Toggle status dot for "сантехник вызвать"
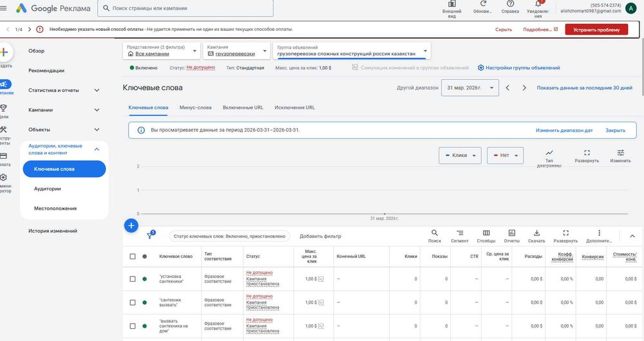 144,302
